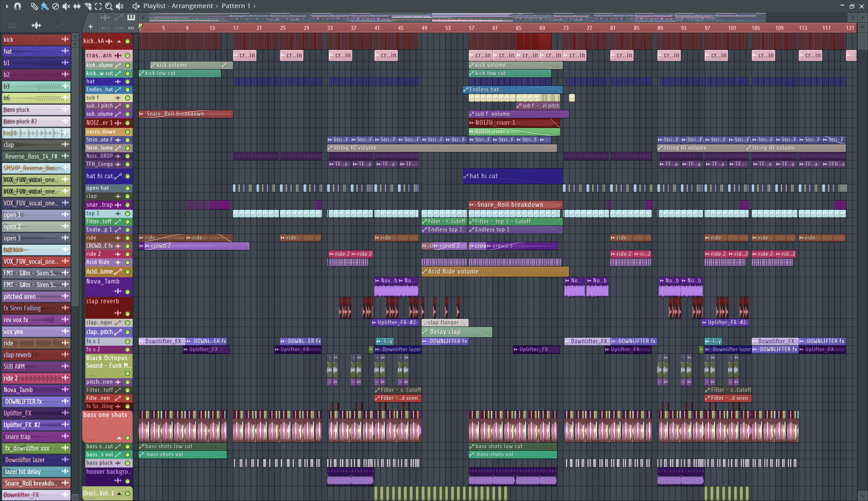Click waveform icon on hoover backgro.. track
Screen dimensions: 868x501
[118, 481]
